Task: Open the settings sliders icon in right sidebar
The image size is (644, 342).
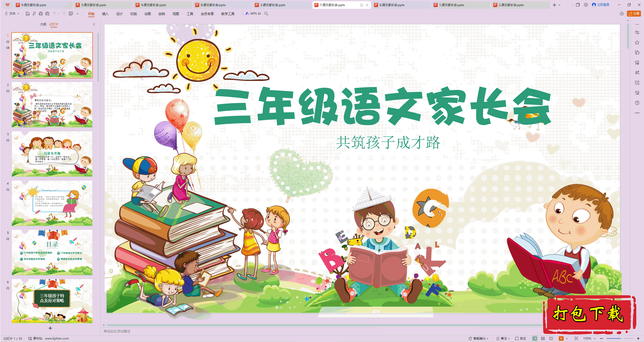Action: click(x=637, y=32)
